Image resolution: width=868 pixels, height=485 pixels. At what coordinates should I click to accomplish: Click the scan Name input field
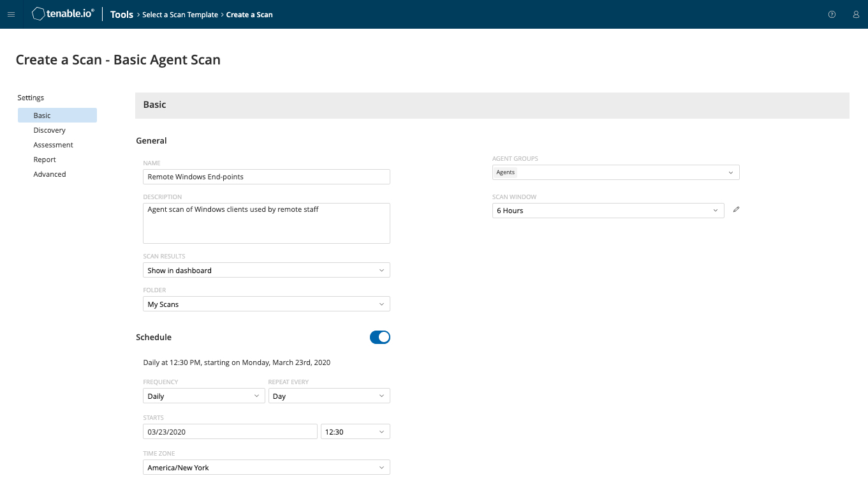click(x=266, y=177)
